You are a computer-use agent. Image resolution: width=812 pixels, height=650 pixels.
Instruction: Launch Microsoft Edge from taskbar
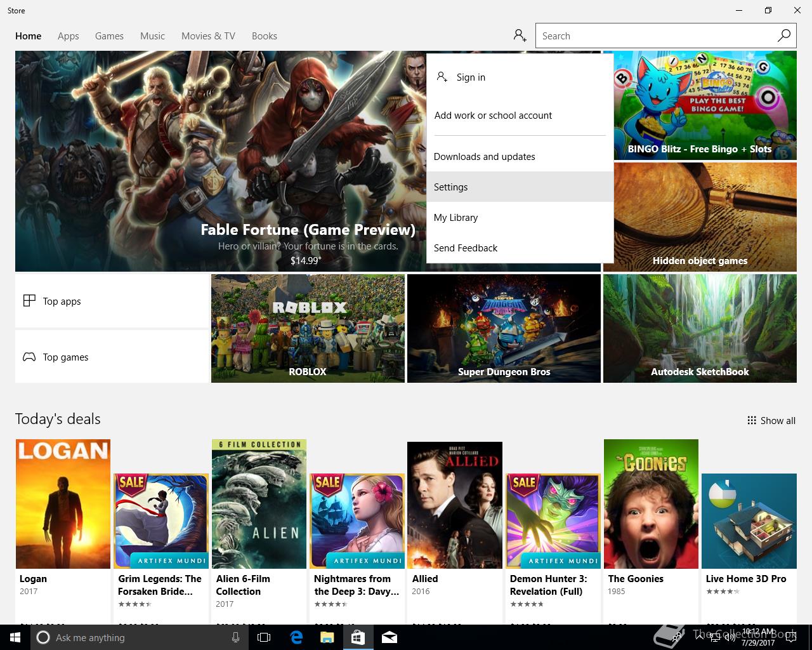tap(296, 637)
